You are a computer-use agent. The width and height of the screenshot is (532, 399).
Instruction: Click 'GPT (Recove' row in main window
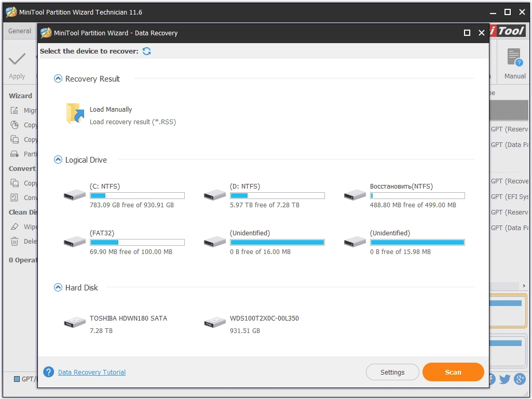509,181
